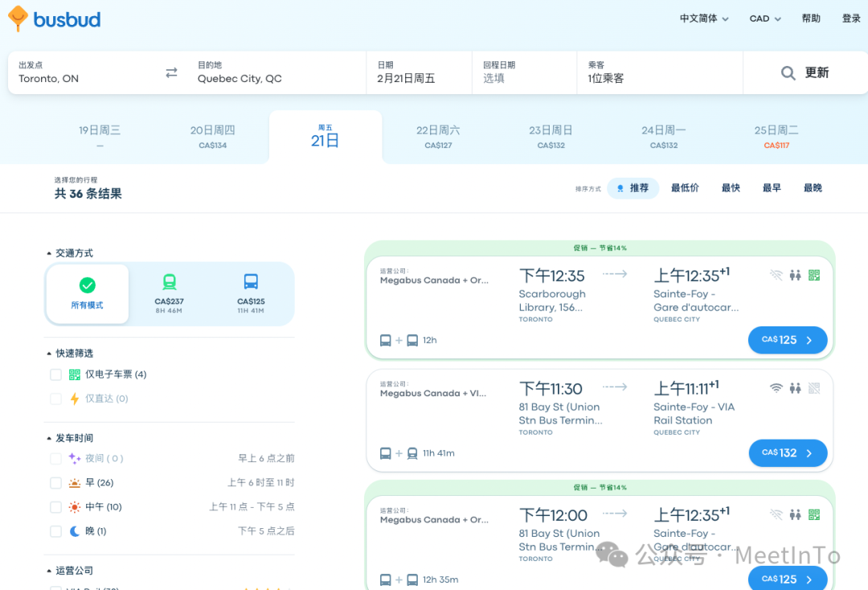
Task: Select the 23日周日 date tab
Action: pos(551,136)
